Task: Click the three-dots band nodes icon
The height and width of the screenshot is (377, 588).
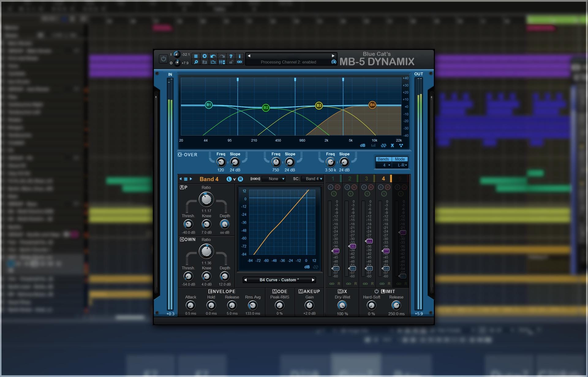Action: click(401, 146)
